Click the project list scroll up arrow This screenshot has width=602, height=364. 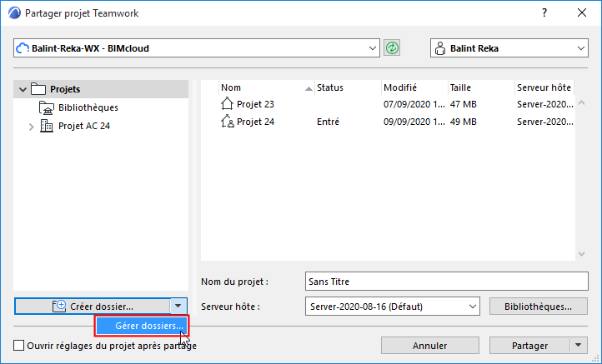(582, 102)
